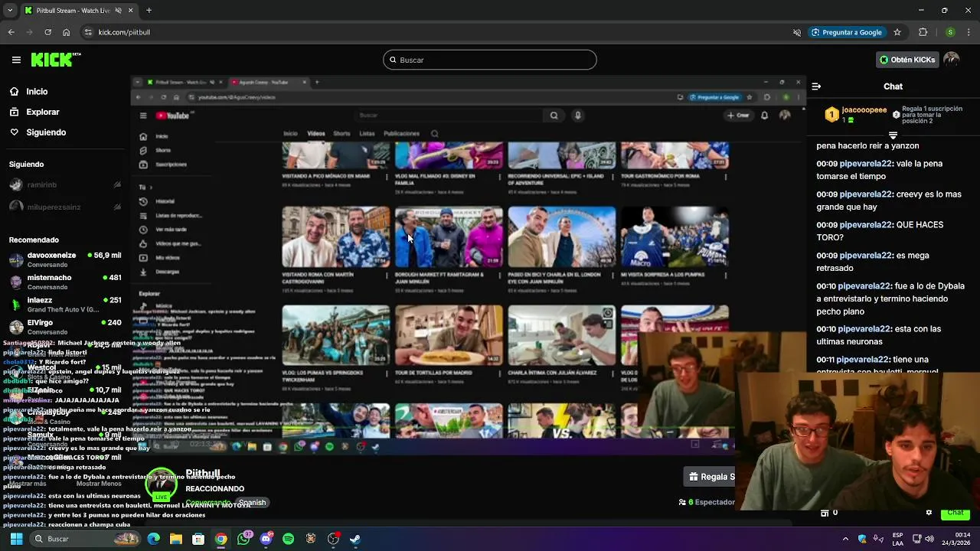The image size is (980, 551).
Task: Click the Obtén KICKs button
Action: [x=907, y=60]
